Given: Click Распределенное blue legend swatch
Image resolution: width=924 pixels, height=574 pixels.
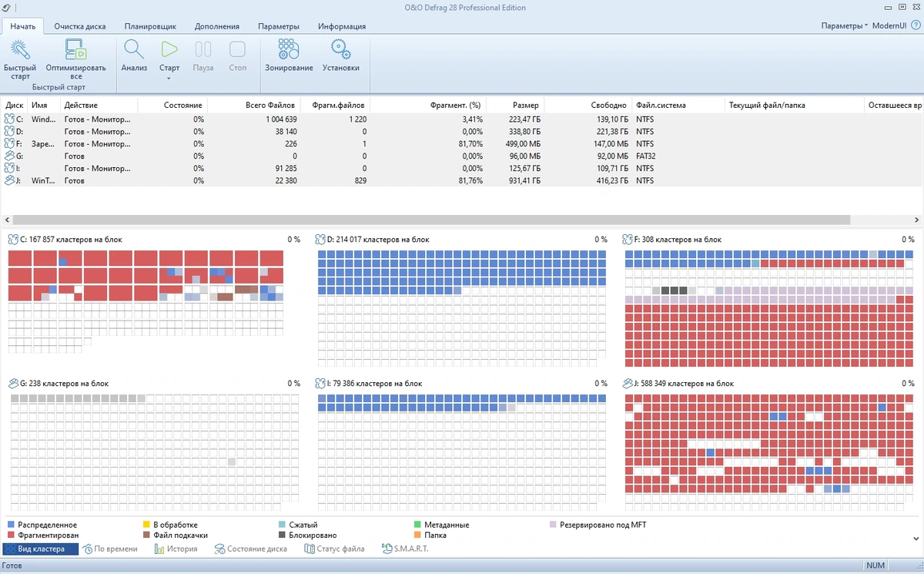Looking at the screenshot, I should (x=11, y=525).
